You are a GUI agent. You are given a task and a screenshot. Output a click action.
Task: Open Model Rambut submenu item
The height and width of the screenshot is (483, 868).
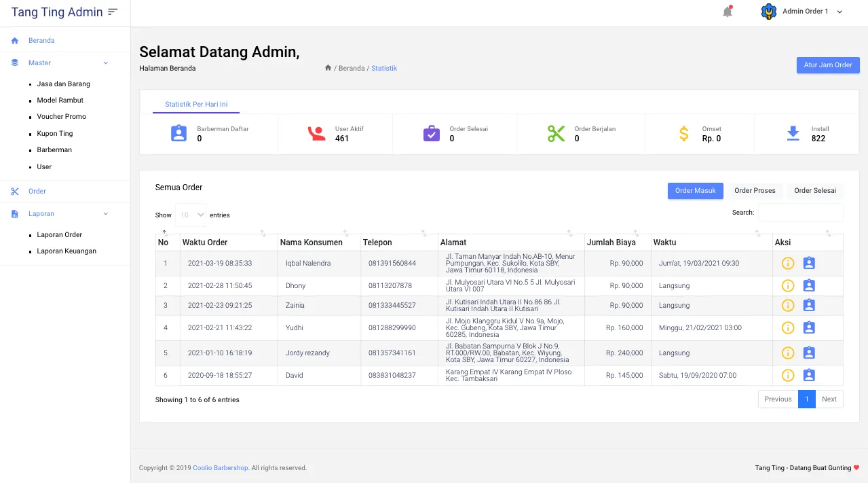60,101
